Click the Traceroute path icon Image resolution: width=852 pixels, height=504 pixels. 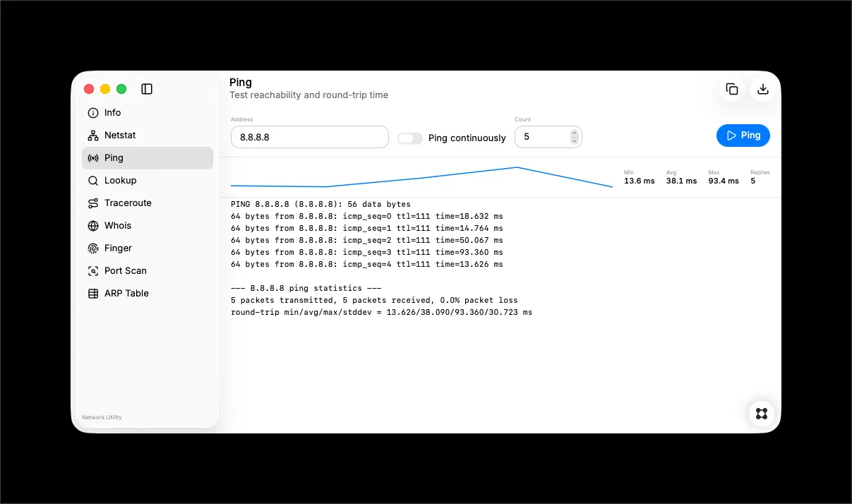tap(93, 203)
